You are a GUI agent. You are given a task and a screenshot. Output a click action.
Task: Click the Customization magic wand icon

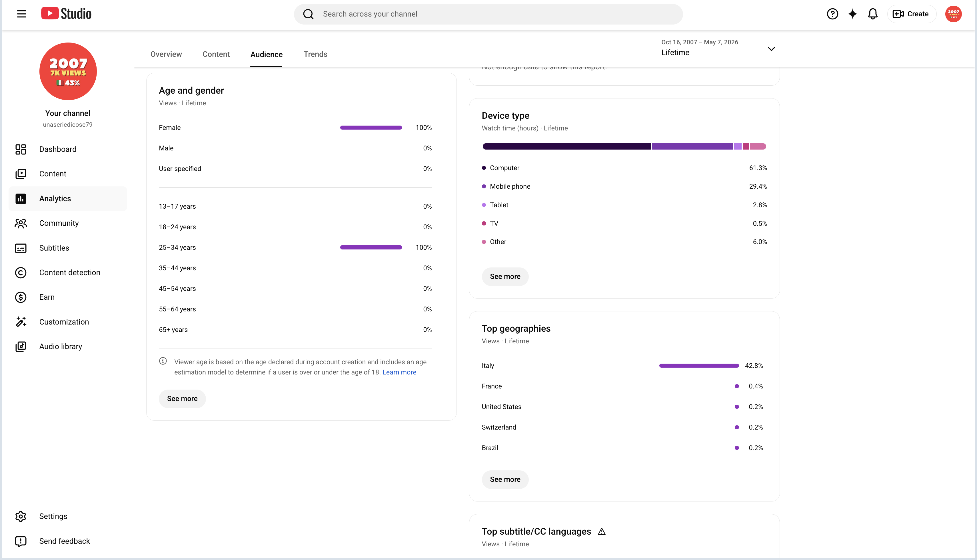point(21,322)
